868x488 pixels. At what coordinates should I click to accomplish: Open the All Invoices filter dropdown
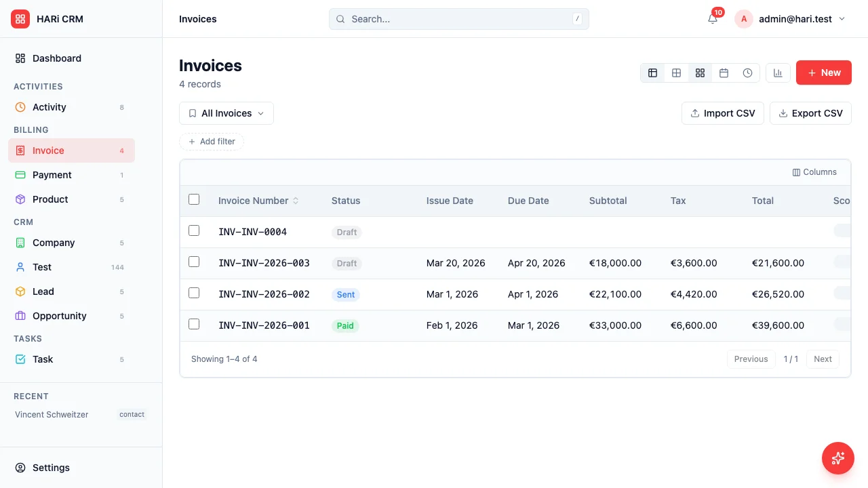(226, 113)
